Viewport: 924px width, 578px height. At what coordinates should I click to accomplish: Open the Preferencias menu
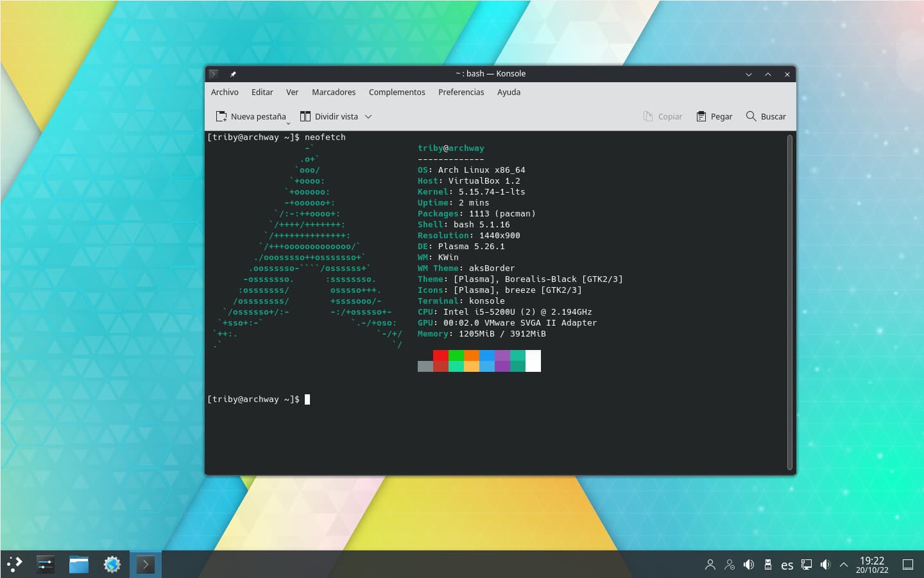coord(461,92)
